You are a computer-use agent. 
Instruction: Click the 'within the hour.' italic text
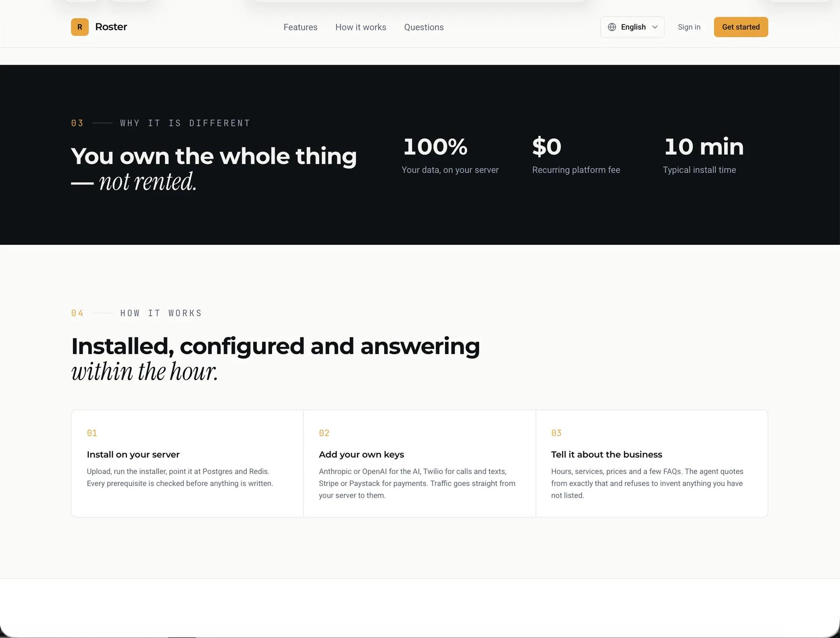[144, 372]
